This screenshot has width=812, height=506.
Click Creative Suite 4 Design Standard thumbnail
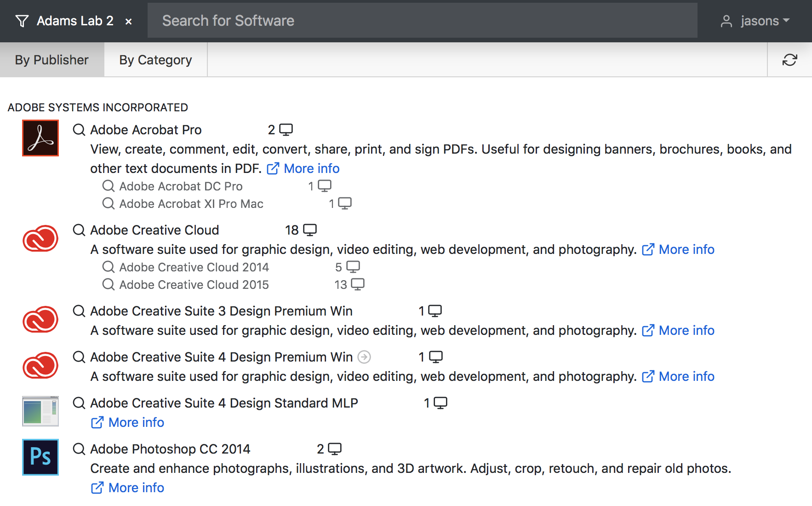pos(40,411)
